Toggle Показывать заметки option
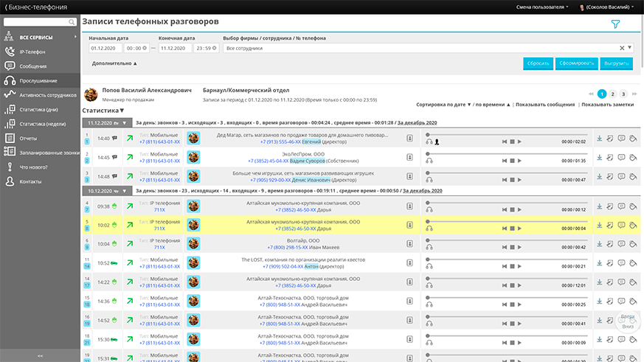Viewport: 644px width, 362px height. tap(607, 105)
